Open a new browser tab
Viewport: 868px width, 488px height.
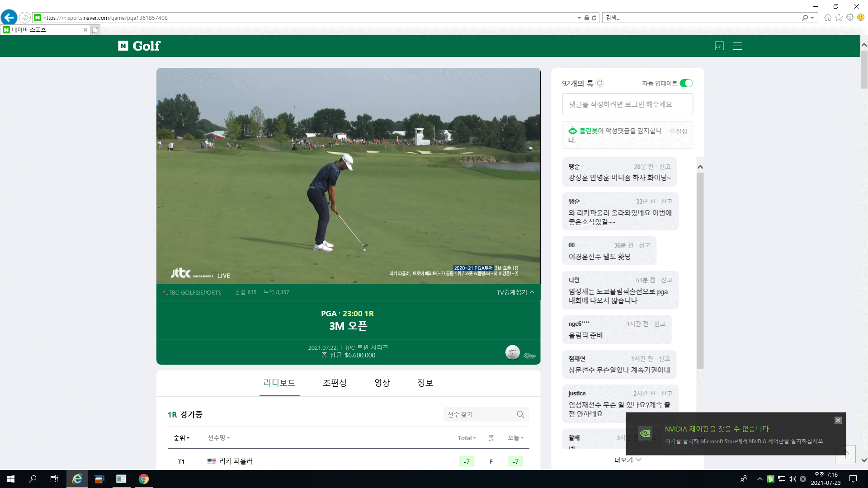pos(95,30)
